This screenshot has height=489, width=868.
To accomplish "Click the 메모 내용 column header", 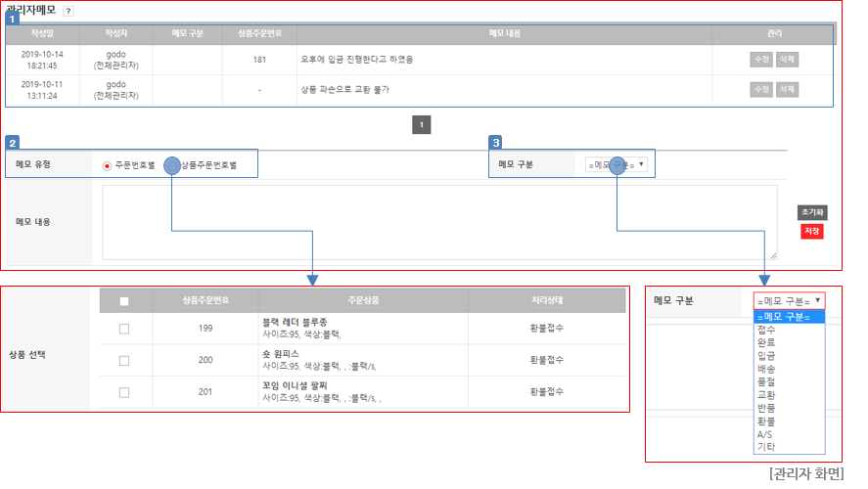I will tap(504, 33).
